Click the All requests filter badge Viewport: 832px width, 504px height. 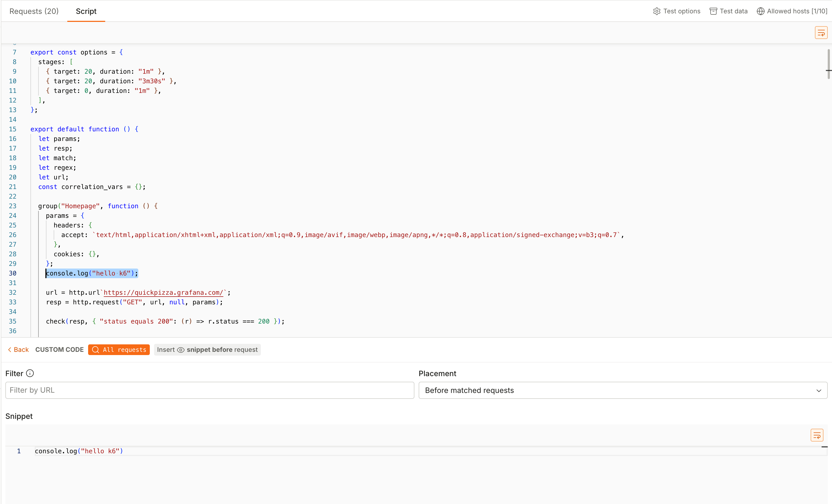click(x=119, y=349)
